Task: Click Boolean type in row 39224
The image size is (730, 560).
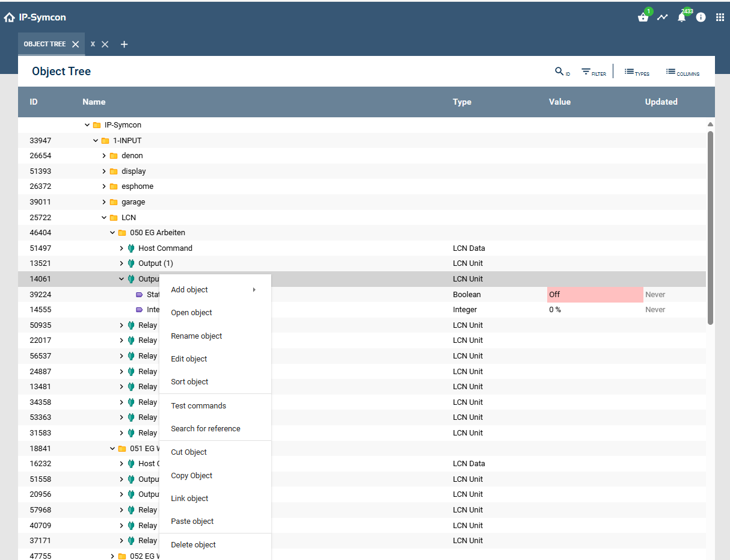Action: point(467,295)
